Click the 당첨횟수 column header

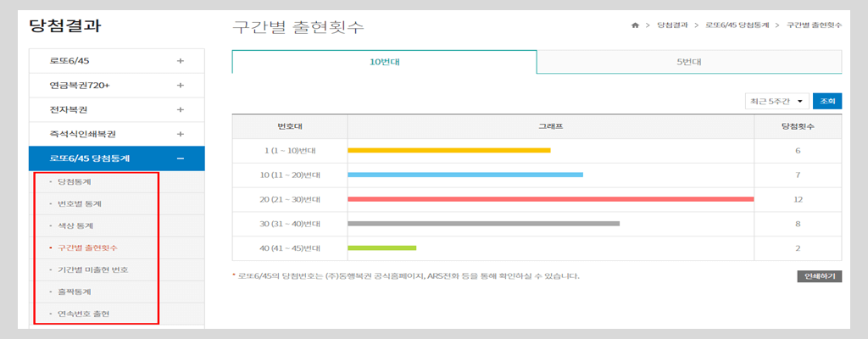coord(798,126)
